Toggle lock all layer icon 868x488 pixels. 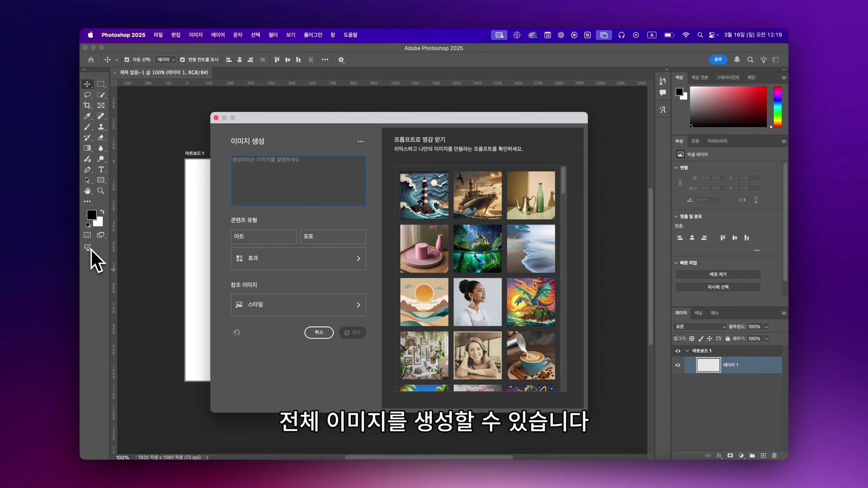pyautogui.click(x=728, y=339)
